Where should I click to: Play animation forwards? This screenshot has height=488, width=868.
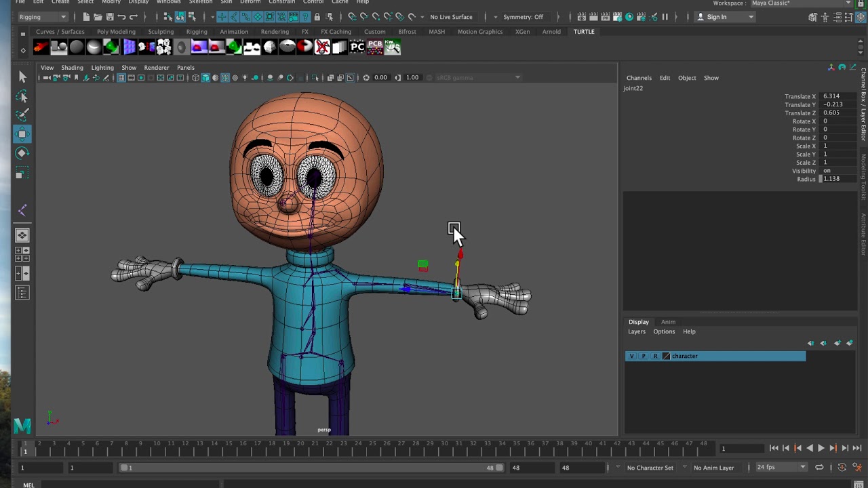(821, 448)
